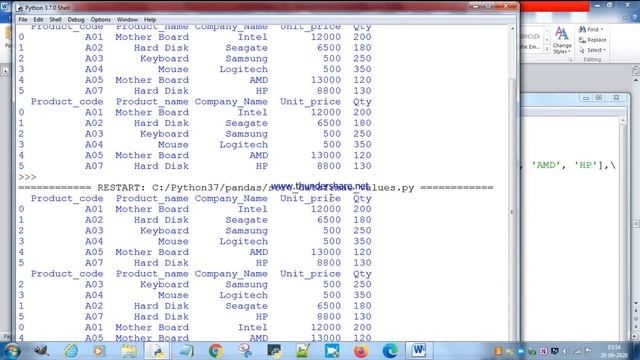Click the >>> prompt in the shell
Viewport: 640px width, 360px height.
point(27,177)
